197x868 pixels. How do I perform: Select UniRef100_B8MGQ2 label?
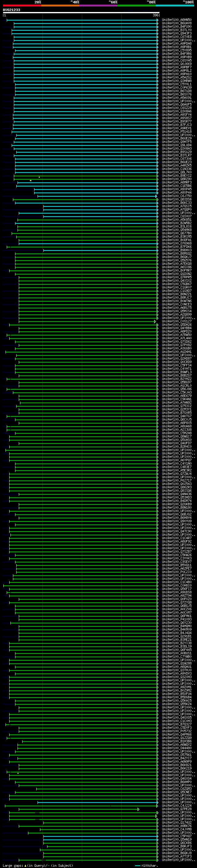[x=177, y=254]
